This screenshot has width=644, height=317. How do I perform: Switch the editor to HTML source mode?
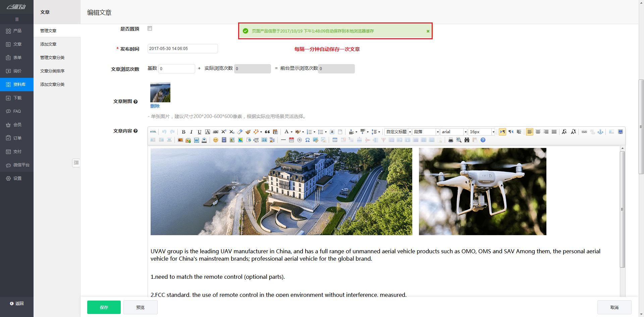[153, 132]
